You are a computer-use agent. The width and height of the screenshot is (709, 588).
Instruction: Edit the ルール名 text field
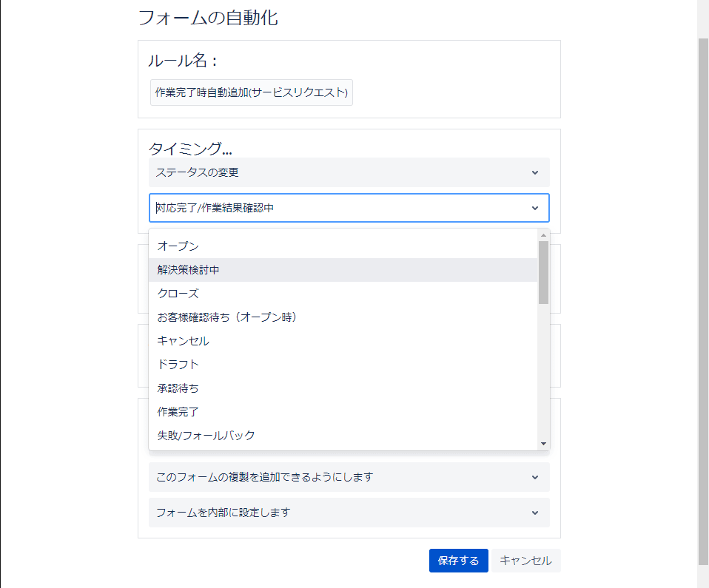tap(252, 92)
